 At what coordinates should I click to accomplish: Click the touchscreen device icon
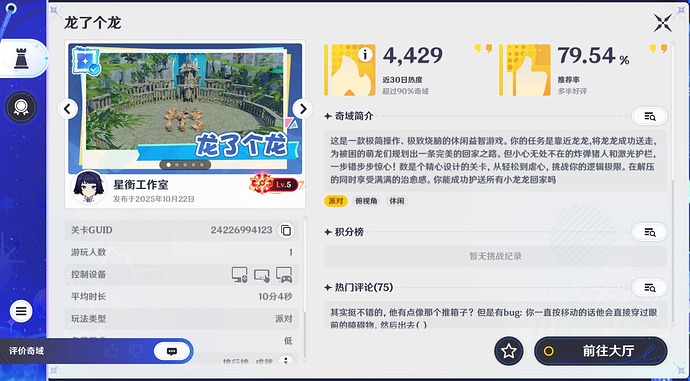(262, 275)
